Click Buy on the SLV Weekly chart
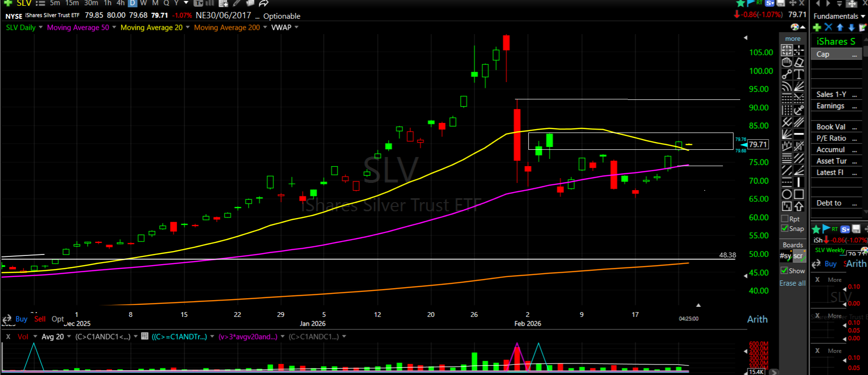868x375 pixels. tap(831, 264)
